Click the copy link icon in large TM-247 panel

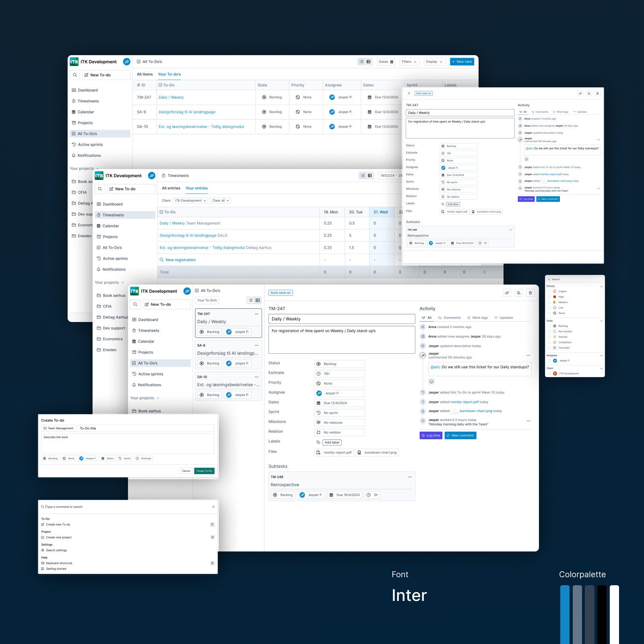tap(507, 293)
